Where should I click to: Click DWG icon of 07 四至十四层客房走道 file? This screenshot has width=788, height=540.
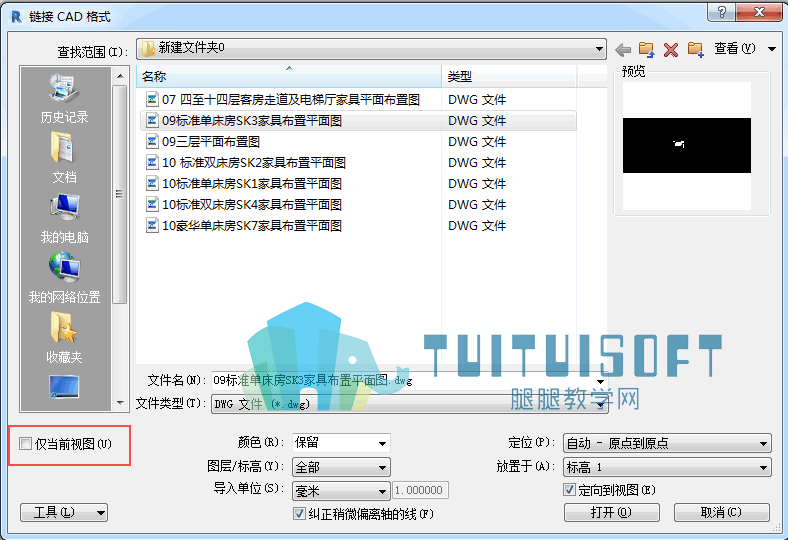(152, 99)
